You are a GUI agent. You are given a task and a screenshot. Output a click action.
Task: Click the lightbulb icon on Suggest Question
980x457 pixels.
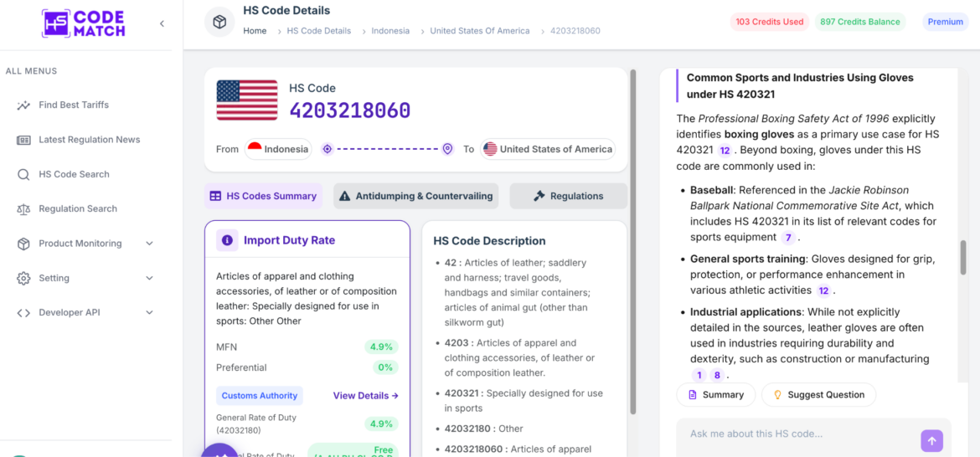point(778,394)
